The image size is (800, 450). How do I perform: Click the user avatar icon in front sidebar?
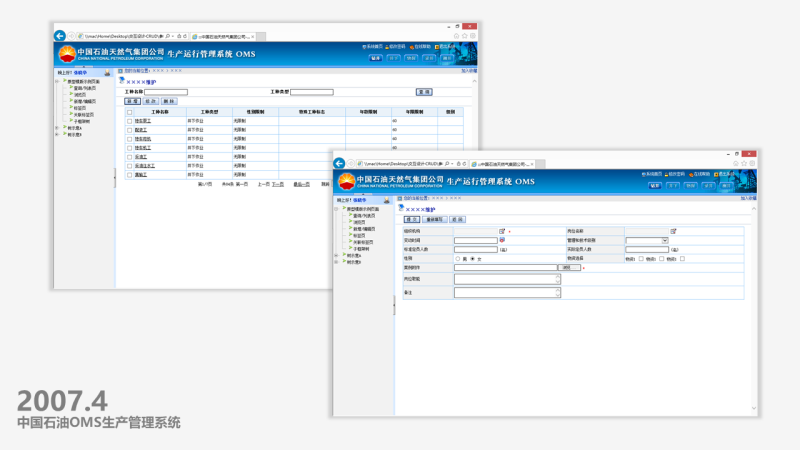pyautogui.click(x=387, y=201)
